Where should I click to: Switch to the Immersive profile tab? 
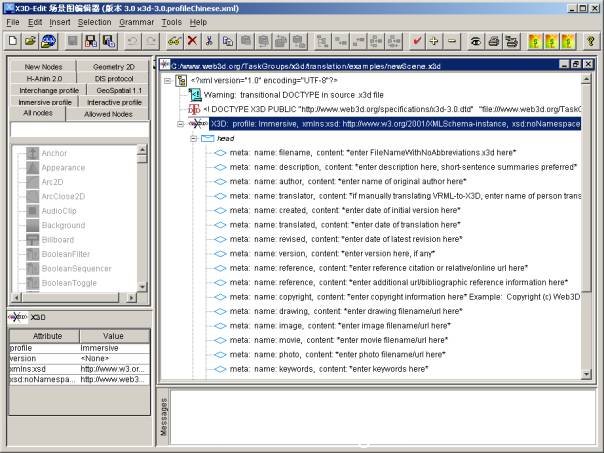(x=45, y=102)
